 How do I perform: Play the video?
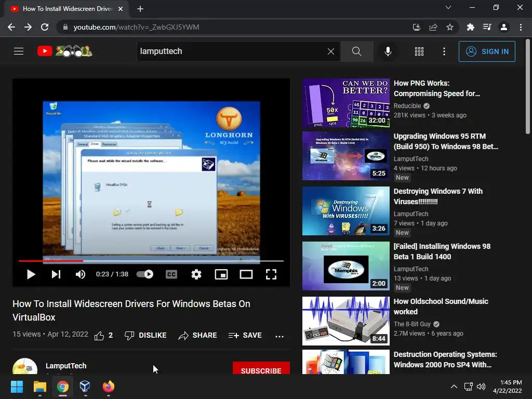coord(31,274)
